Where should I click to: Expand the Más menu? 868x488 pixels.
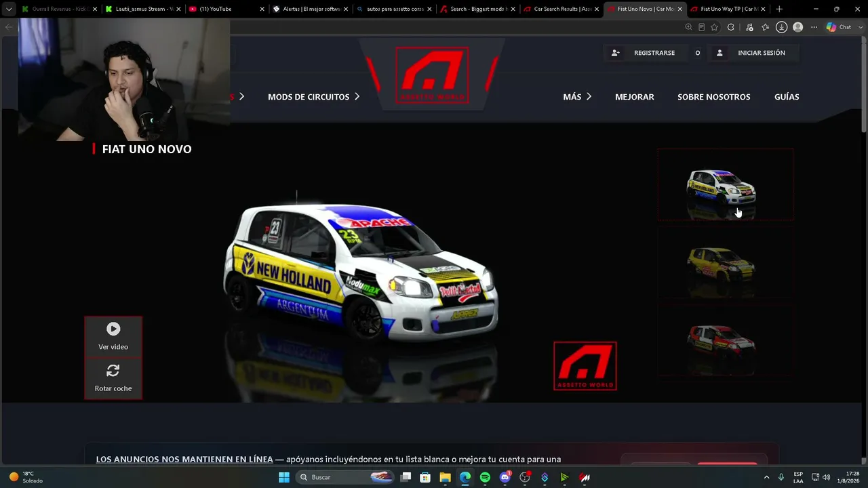click(577, 97)
